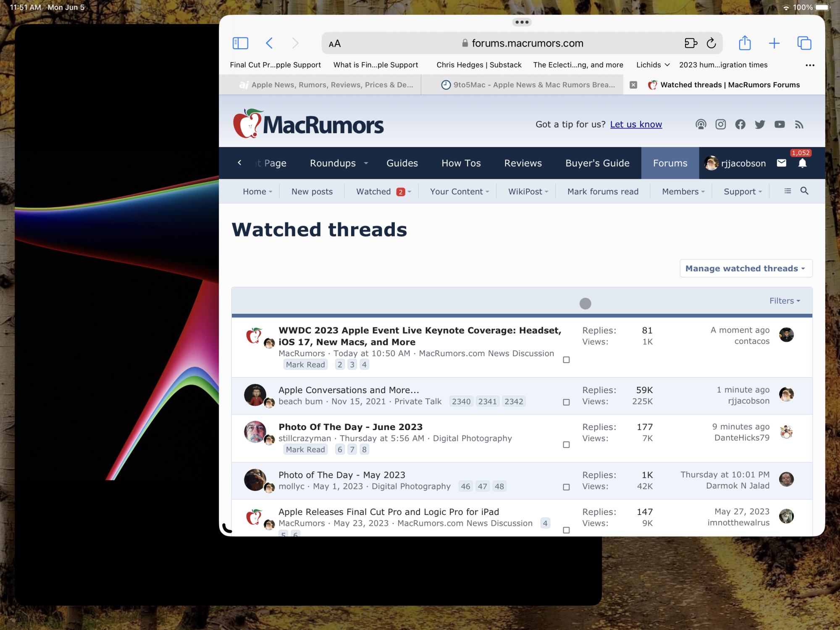Mark Read the WWDC 2023 thread
840x630 pixels.
point(305,365)
